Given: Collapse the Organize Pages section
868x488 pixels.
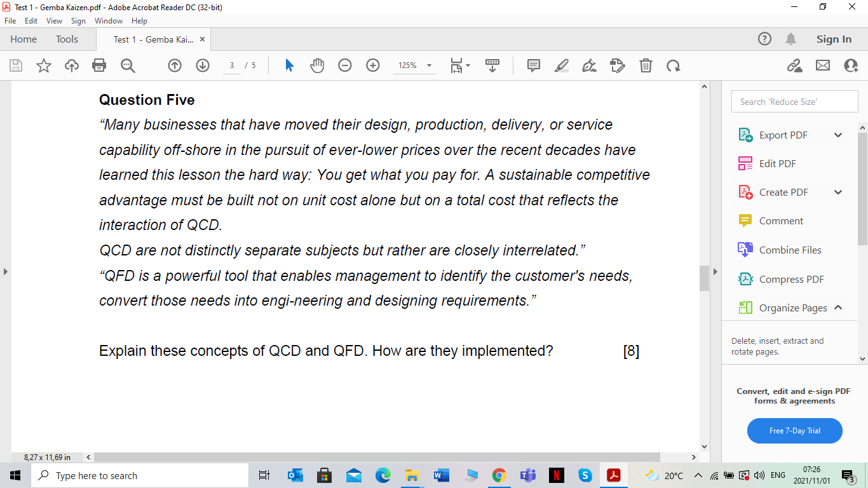Looking at the screenshot, I should pos(837,308).
